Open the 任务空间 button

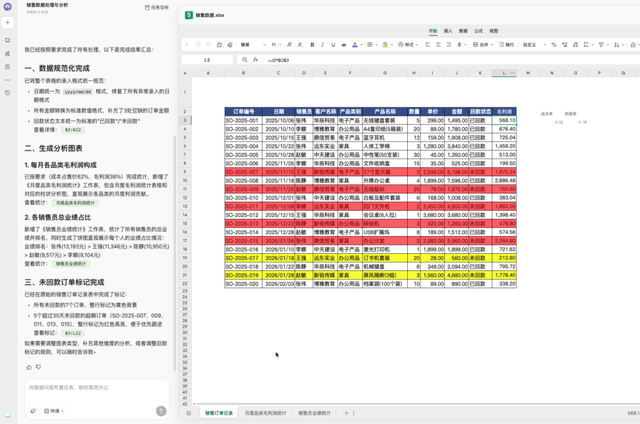pos(157,7)
